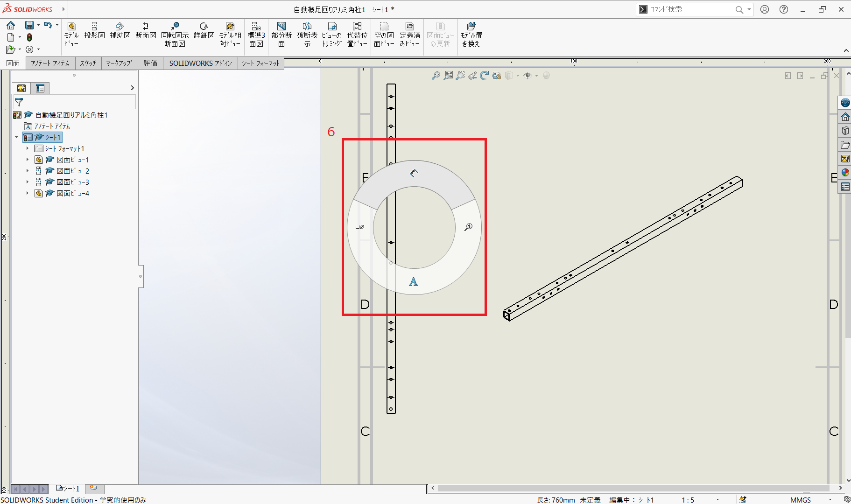
Task: Select the Removed Section (回転図示断面図) tool
Action: [x=175, y=34]
